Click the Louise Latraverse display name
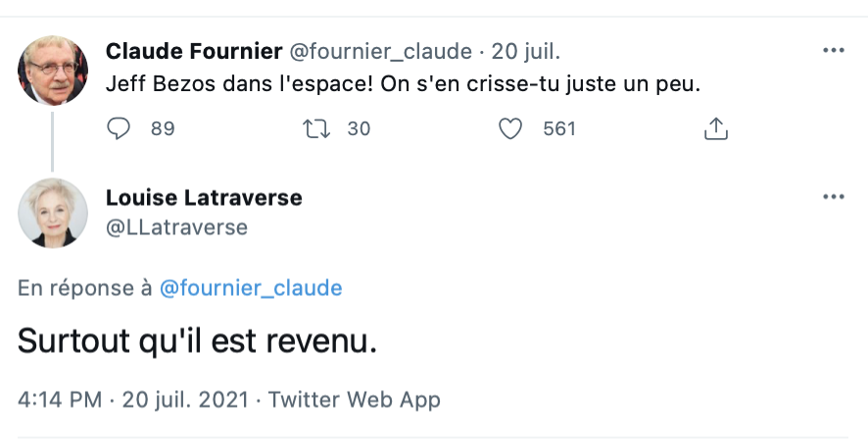 coord(204,197)
